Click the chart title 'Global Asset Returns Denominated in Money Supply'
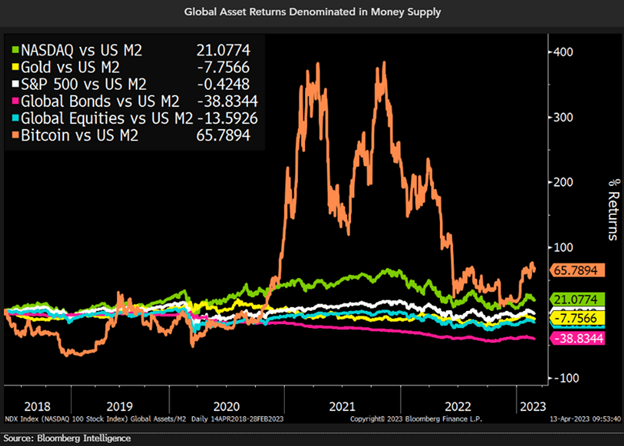The height and width of the screenshot is (446, 624). 311,13
